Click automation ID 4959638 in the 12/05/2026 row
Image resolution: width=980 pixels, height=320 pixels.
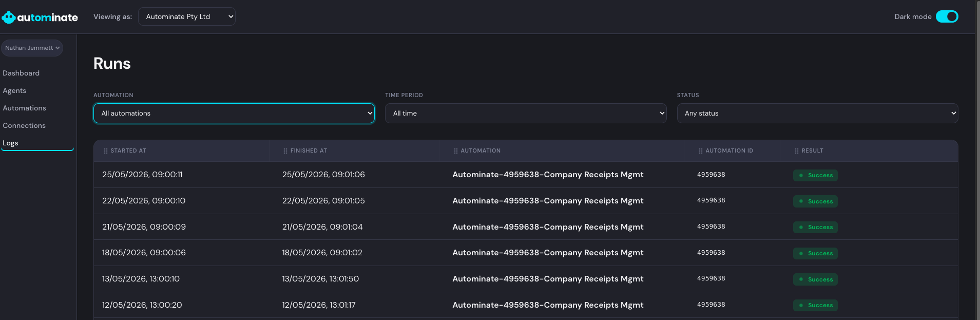(x=711, y=305)
